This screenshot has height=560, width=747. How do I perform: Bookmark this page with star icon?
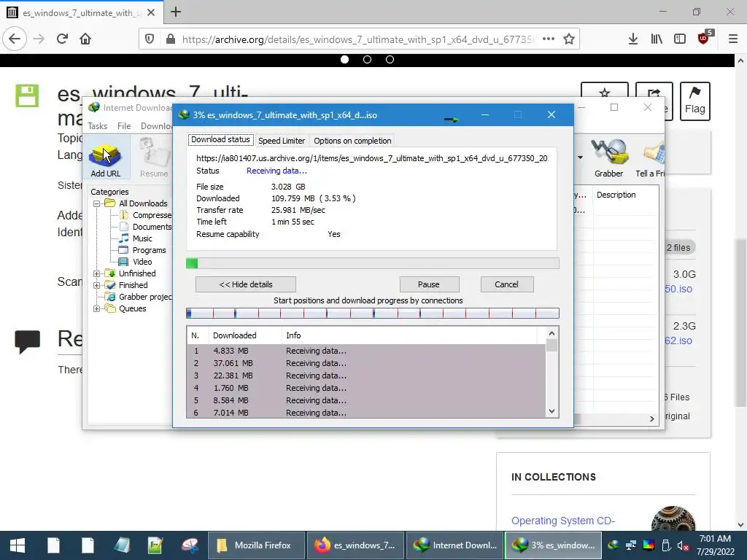pos(569,39)
